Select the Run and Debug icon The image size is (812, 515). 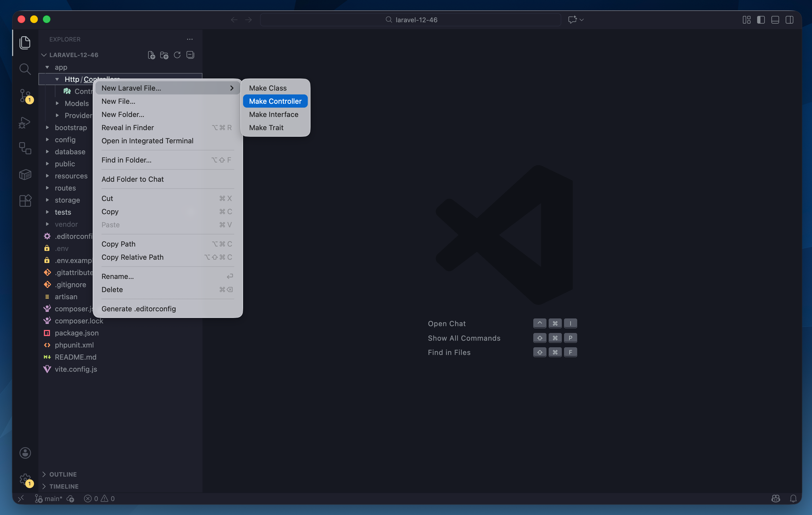click(x=24, y=122)
